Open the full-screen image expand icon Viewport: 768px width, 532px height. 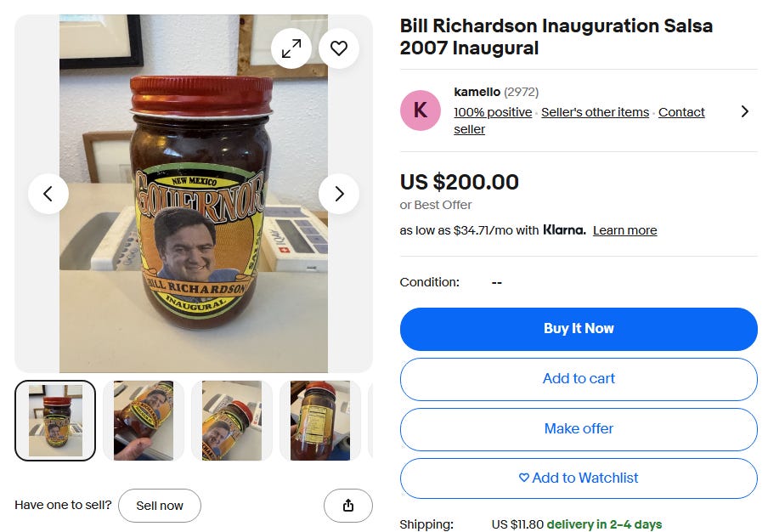point(291,48)
